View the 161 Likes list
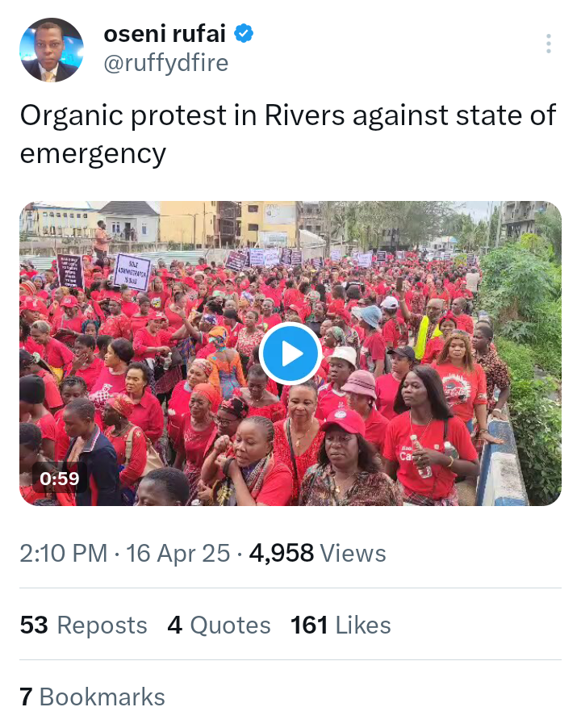This screenshot has height=728, width=581. pos(341,625)
